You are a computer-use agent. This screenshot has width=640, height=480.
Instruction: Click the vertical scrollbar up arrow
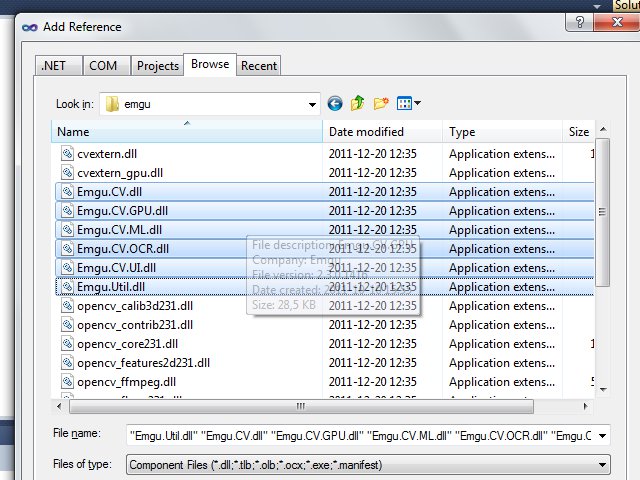tap(603, 130)
